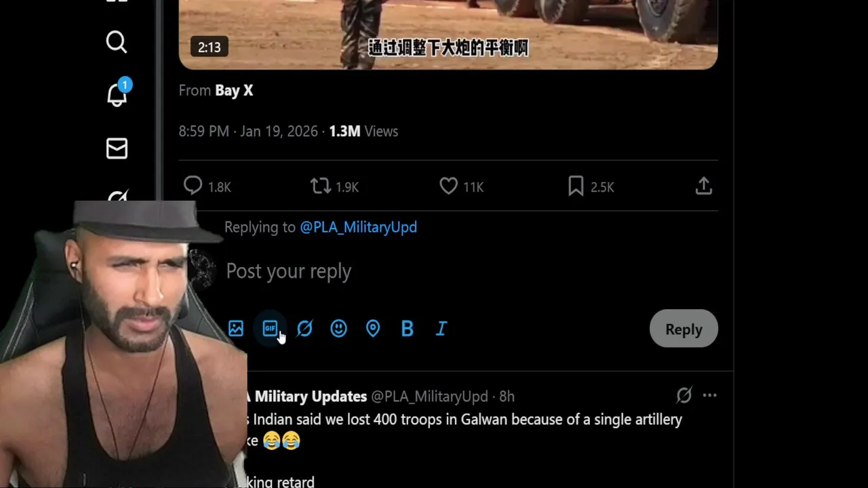Tag a location on the reply
The height and width of the screenshot is (488, 868).
click(373, 329)
